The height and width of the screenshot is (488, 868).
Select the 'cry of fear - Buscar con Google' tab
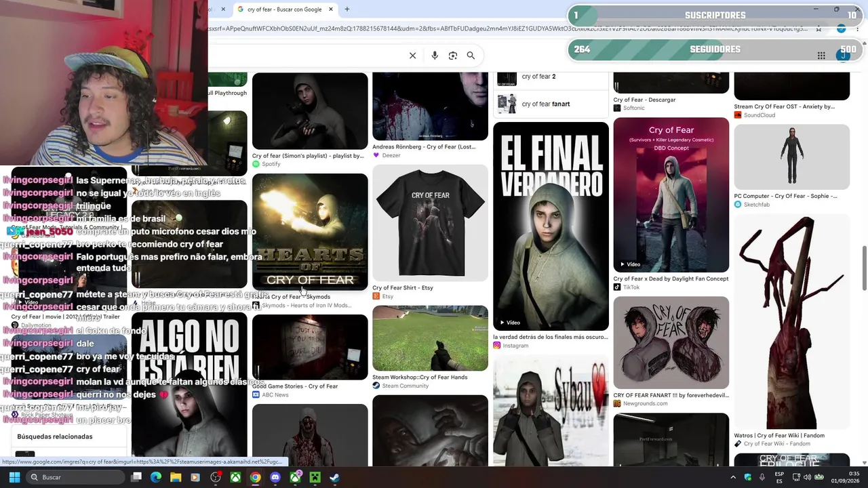[285, 9]
